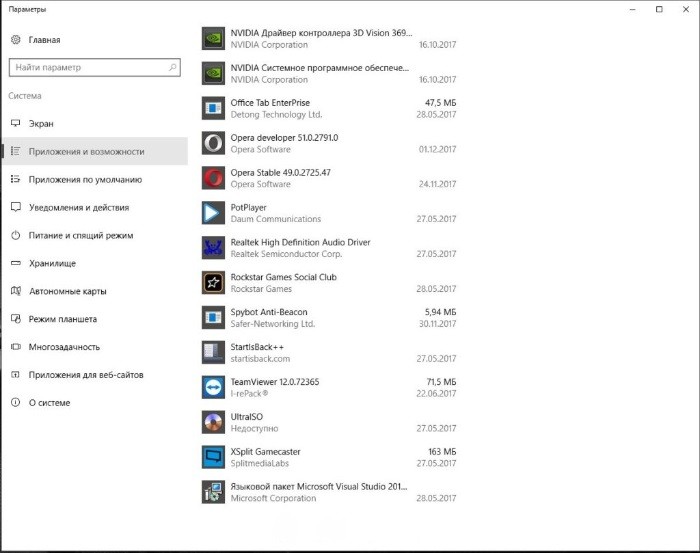Click the 5,94 МБ size value

coord(440,312)
